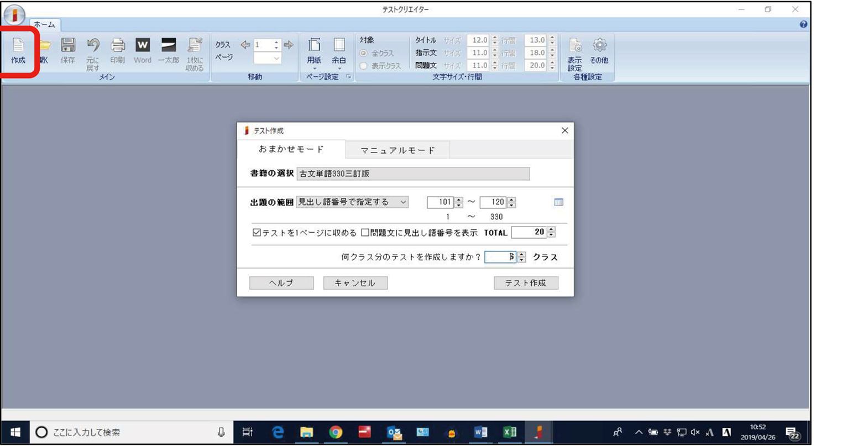Switch to マニュアルモード tab
Viewport: 868px width, 446px height.
point(398,150)
